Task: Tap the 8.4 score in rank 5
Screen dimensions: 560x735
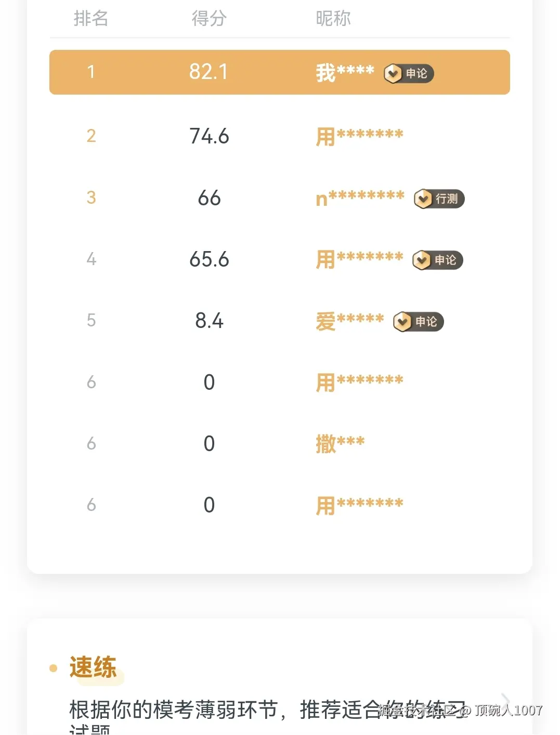Action: pos(209,321)
